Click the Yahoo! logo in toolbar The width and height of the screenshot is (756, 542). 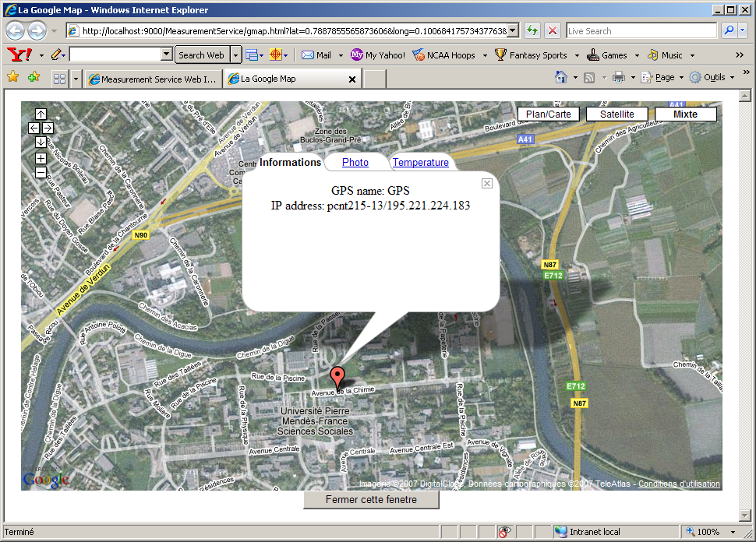(19, 55)
